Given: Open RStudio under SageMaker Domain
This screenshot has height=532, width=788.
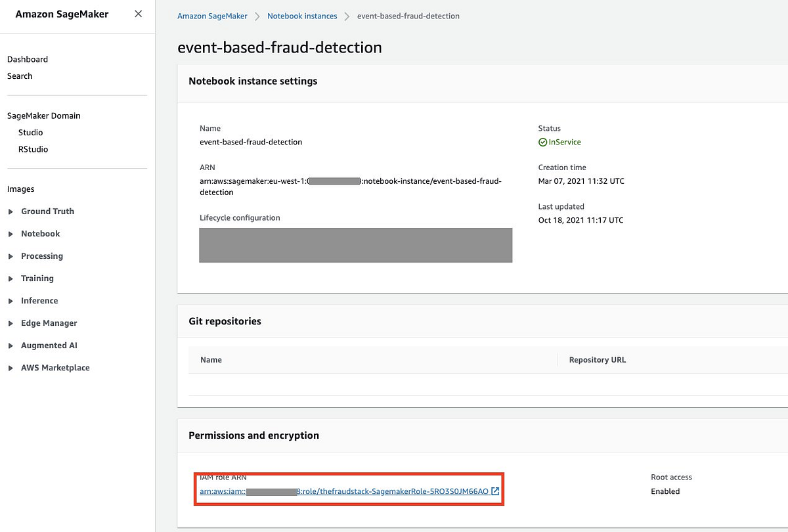Looking at the screenshot, I should (32, 149).
